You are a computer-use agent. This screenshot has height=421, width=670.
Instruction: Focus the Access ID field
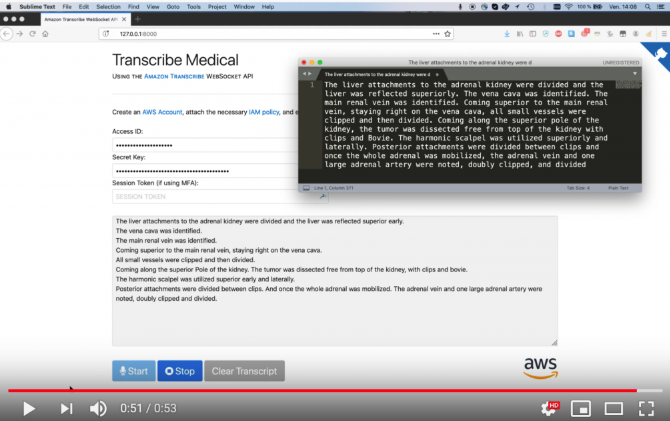[206, 145]
